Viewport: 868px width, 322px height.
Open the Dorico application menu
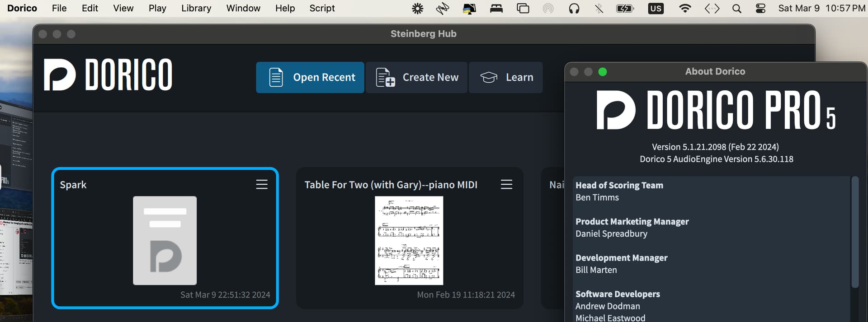[x=22, y=8]
